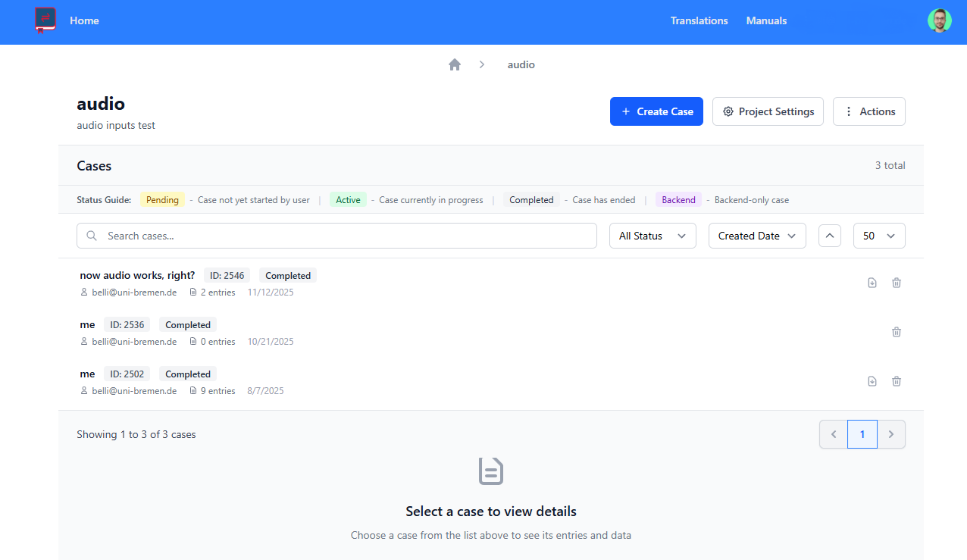
Task: Click the audio breadcrumb link
Action: [x=521, y=64]
